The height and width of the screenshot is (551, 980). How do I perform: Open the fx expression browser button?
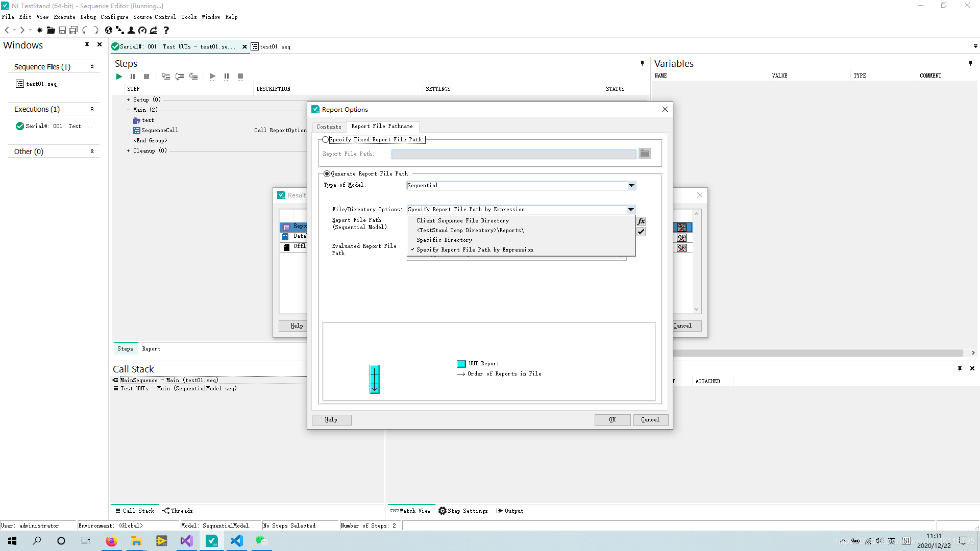(x=641, y=221)
